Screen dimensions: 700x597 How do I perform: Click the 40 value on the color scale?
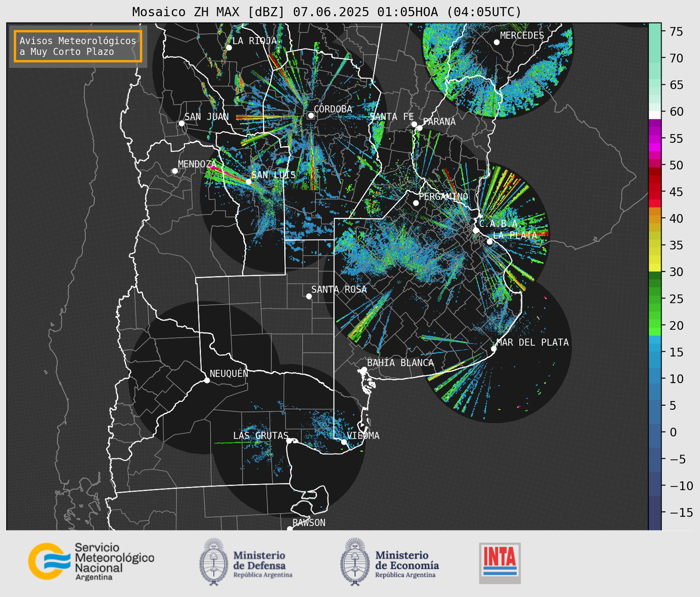pos(676,218)
